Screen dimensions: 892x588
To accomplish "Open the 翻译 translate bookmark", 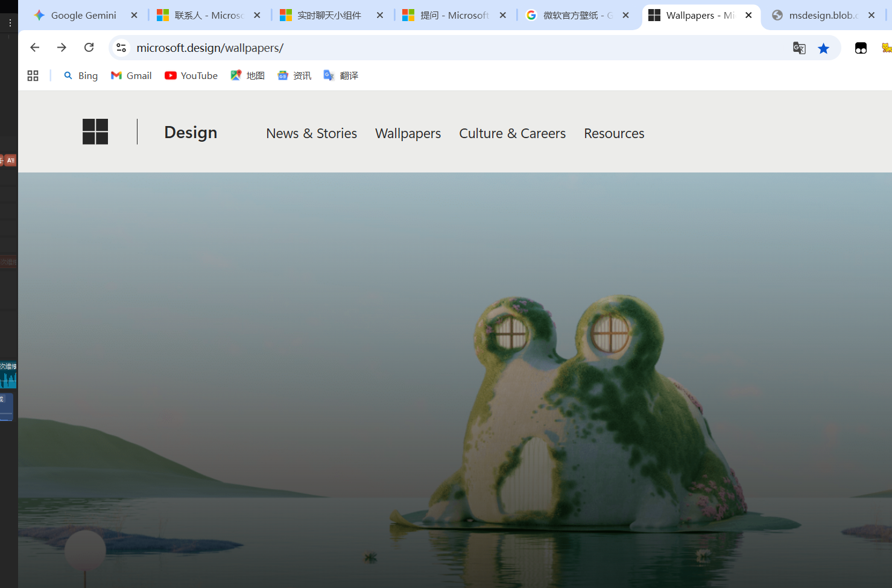I will (341, 75).
